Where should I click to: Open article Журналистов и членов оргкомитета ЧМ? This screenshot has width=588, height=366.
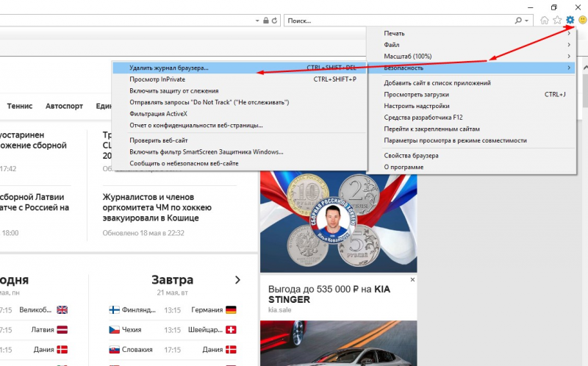[x=157, y=207]
